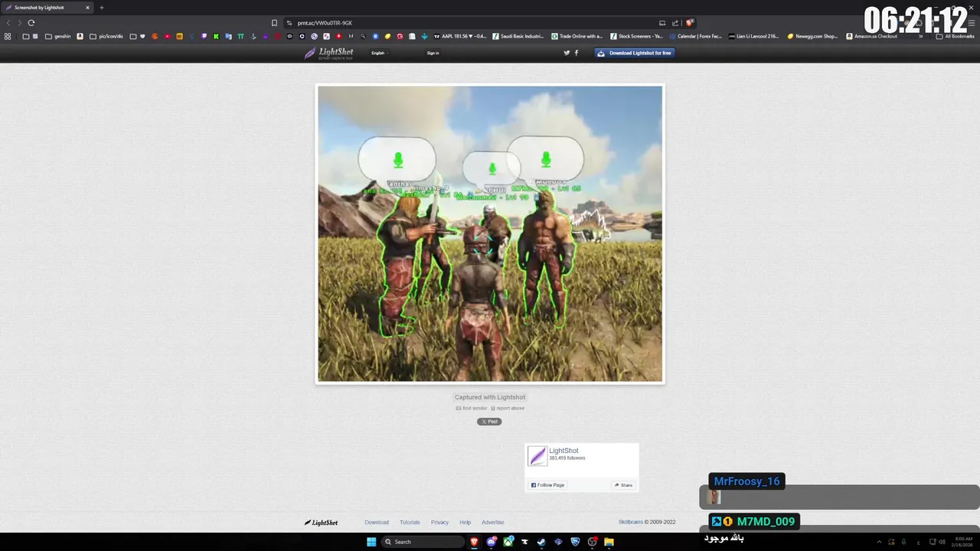Screen dimensions: 980x551
Task: Expand the English language dropdown
Action: click(x=380, y=53)
